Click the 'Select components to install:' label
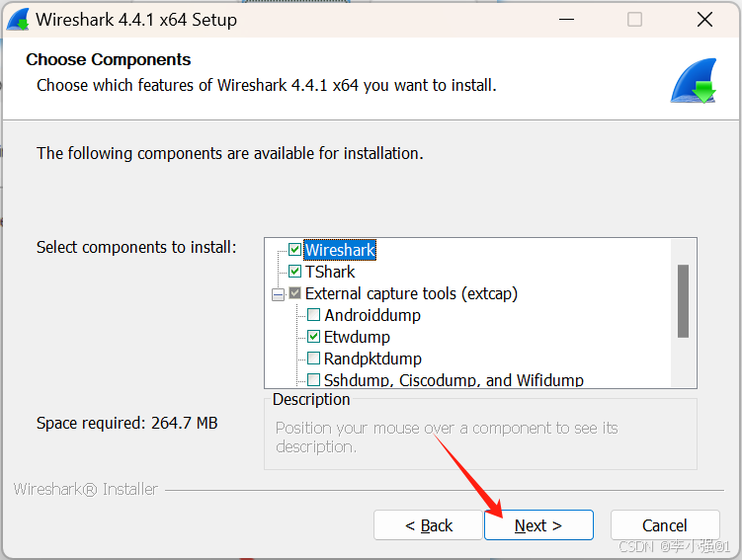The height and width of the screenshot is (560, 742). tap(136, 247)
